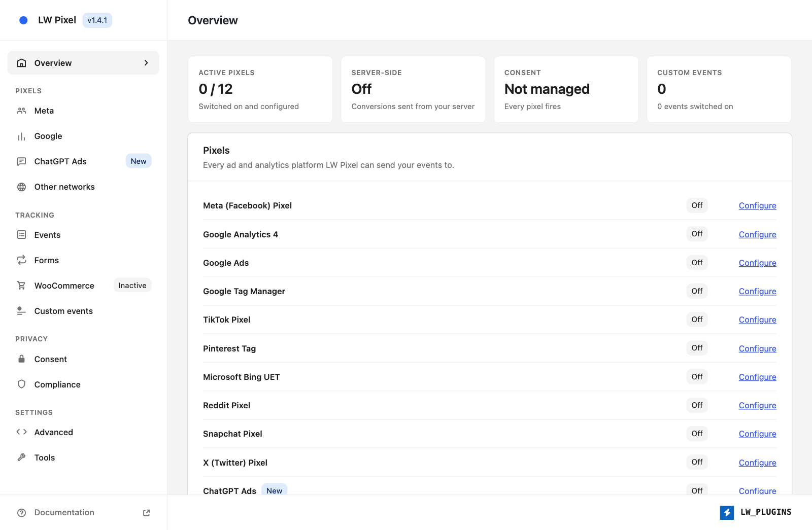This screenshot has width=812, height=530.
Task: Configure Google Analytics 4
Action: pos(757,234)
